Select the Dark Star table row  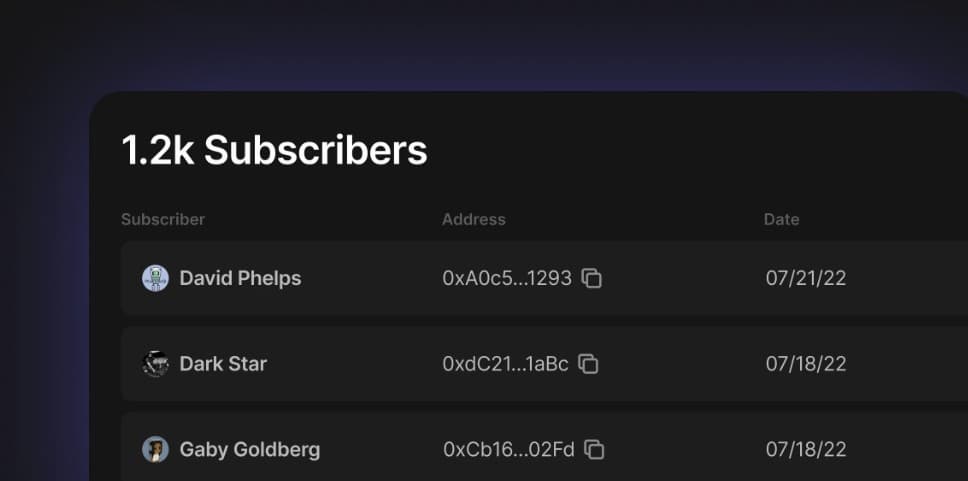click(680, 364)
